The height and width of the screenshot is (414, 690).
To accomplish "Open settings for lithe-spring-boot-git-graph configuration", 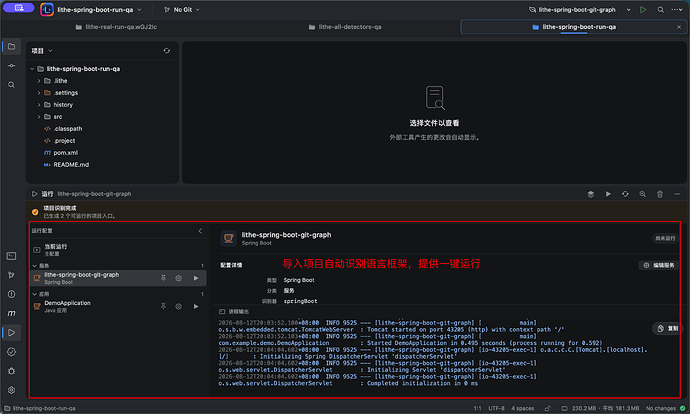I will click(x=179, y=278).
